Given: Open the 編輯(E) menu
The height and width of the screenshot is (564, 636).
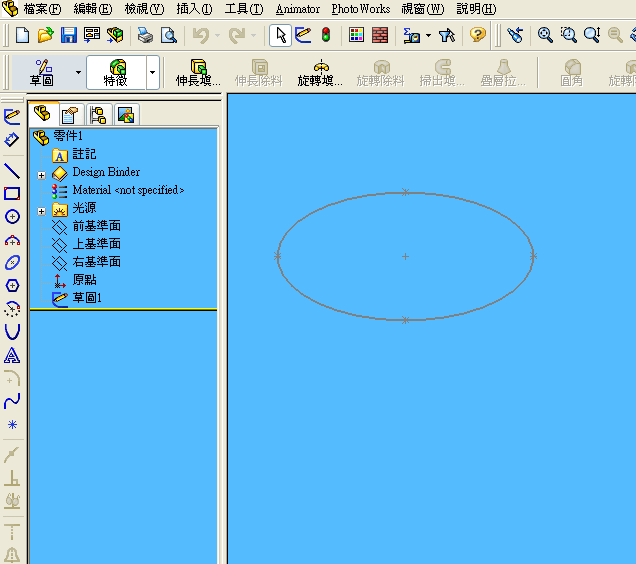Looking at the screenshot, I should click(93, 9).
